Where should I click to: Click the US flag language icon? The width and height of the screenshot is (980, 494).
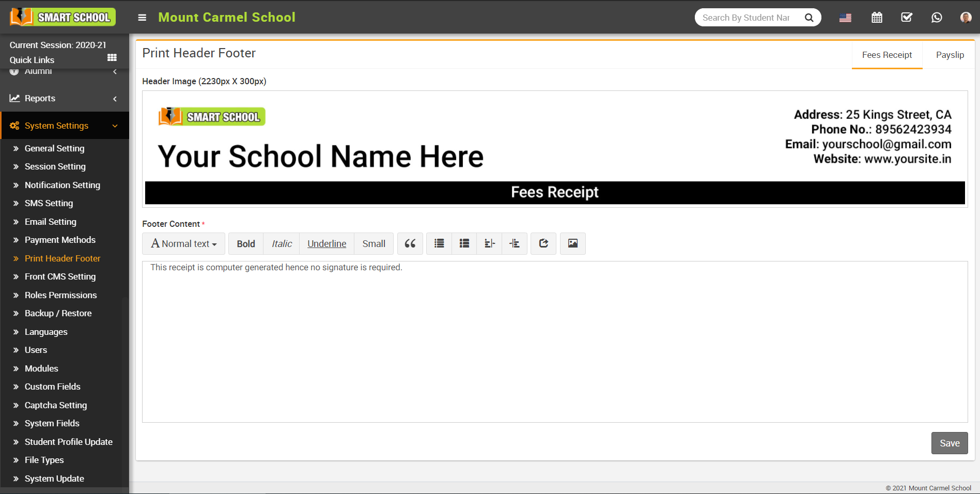pyautogui.click(x=845, y=18)
